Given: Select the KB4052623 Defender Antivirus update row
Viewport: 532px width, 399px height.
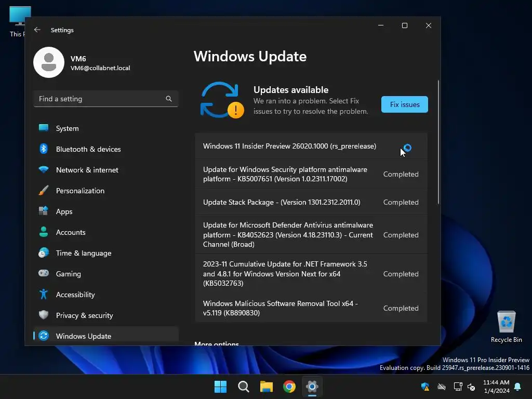Looking at the screenshot, I should [311, 235].
